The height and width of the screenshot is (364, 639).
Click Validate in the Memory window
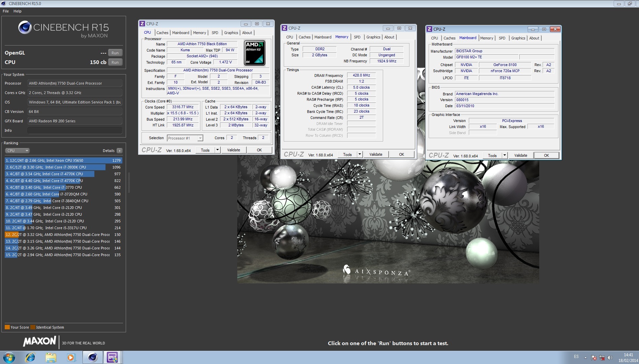[376, 154]
